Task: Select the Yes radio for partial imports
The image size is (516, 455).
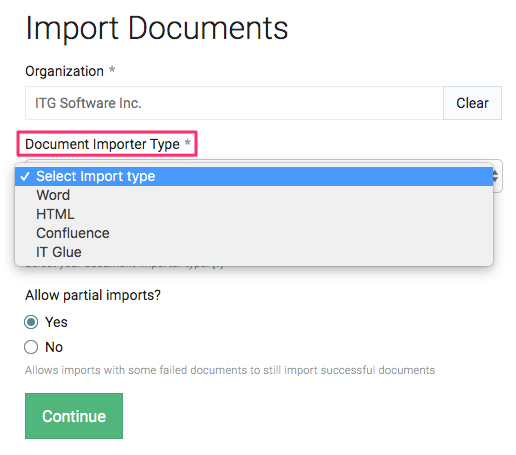Action: tap(31, 322)
